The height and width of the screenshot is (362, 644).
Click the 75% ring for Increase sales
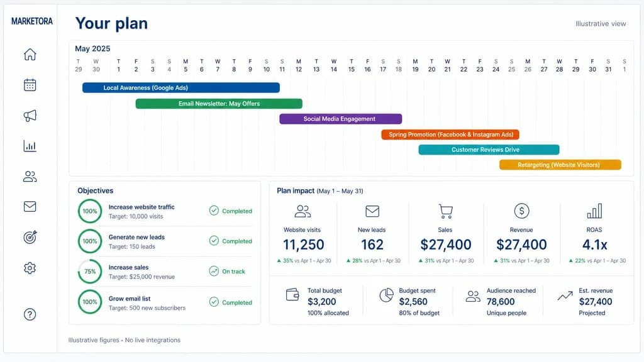90,271
